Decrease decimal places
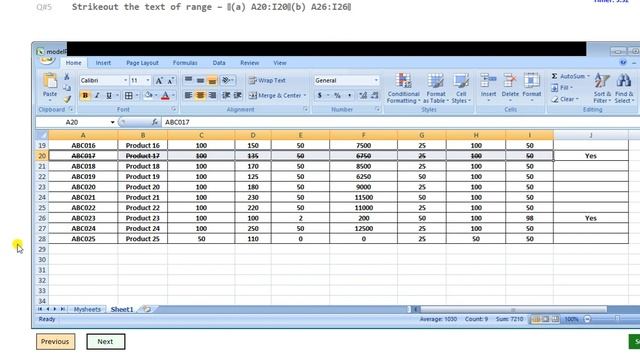The width and height of the screenshot is (640, 360). point(374,96)
